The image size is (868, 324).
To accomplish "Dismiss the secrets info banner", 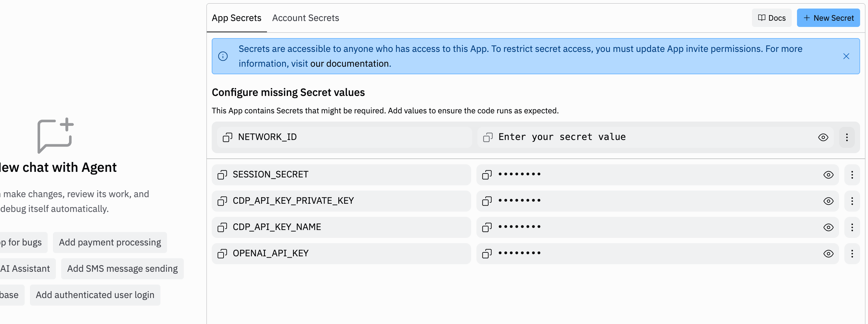I will coord(846,56).
